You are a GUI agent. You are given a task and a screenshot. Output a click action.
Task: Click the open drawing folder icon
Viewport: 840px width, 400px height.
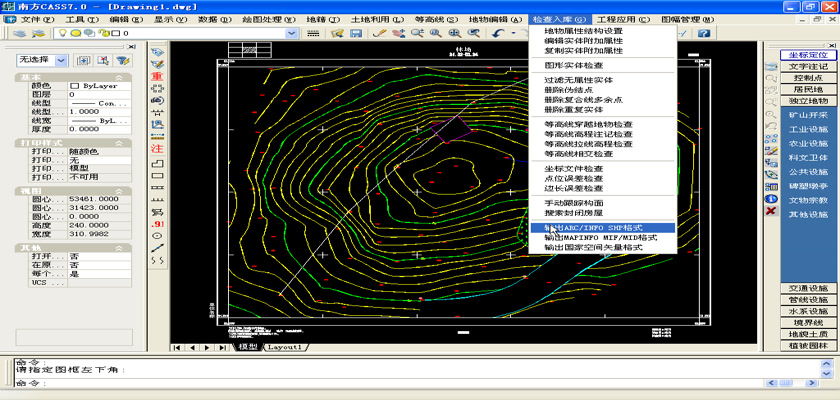pos(336,33)
